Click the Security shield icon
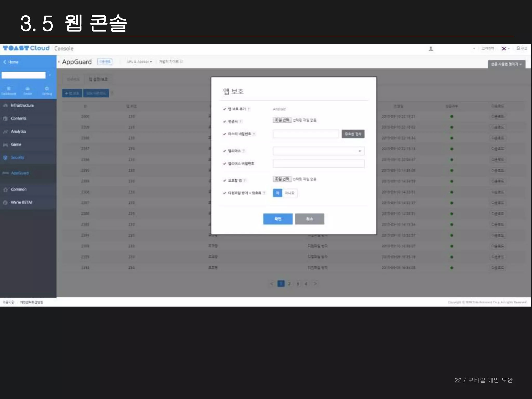This screenshot has height=399, width=532. coord(5,158)
